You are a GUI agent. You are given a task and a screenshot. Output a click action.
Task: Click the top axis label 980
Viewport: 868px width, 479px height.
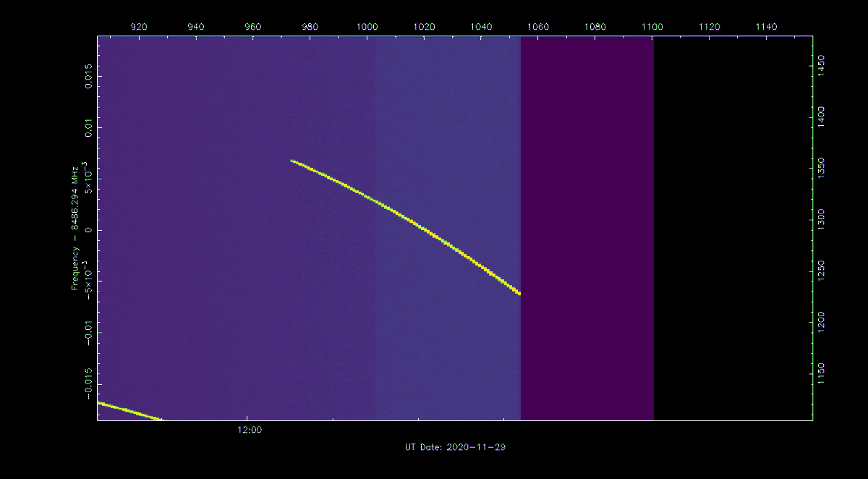click(310, 27)
